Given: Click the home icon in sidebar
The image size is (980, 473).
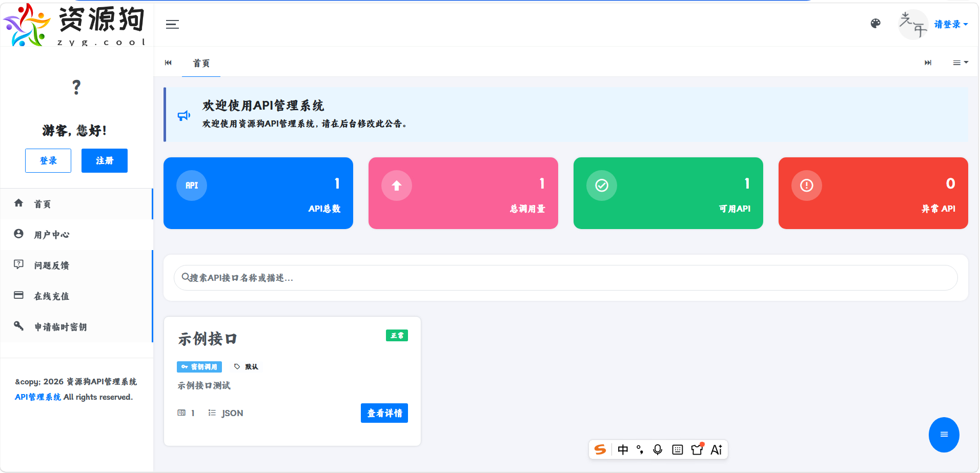Looking at the screenshot, I should [x=18, y=203].
